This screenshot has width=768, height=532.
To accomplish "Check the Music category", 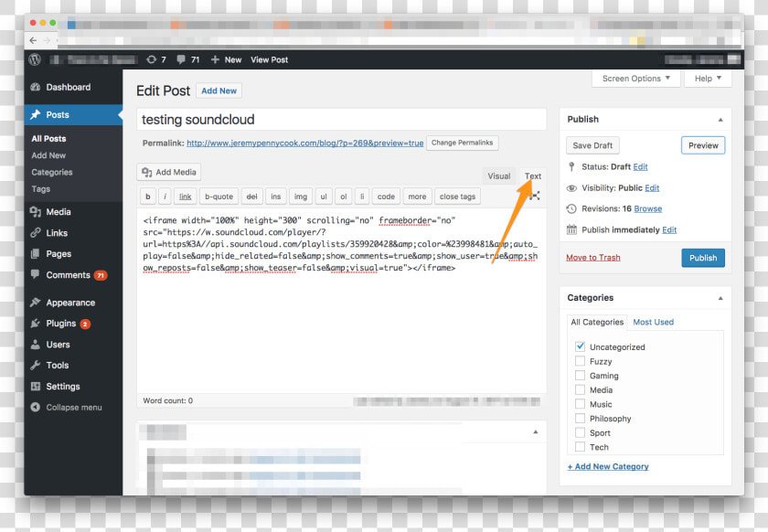I will 580,404.
